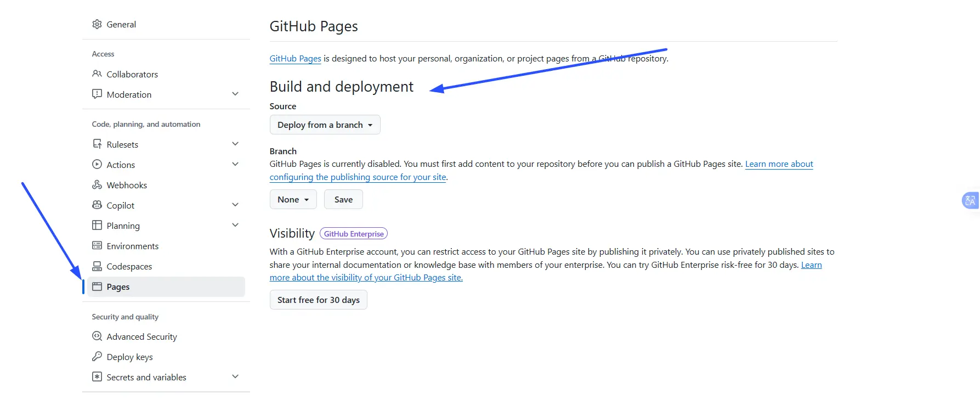Expand the Actions section chevron

point(235,164)
